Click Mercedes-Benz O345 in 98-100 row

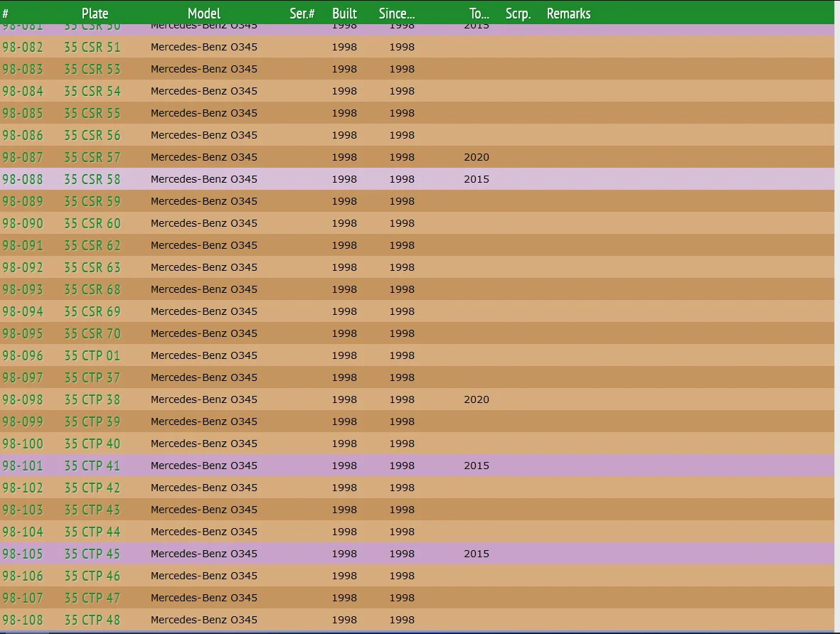pos(204,444)
